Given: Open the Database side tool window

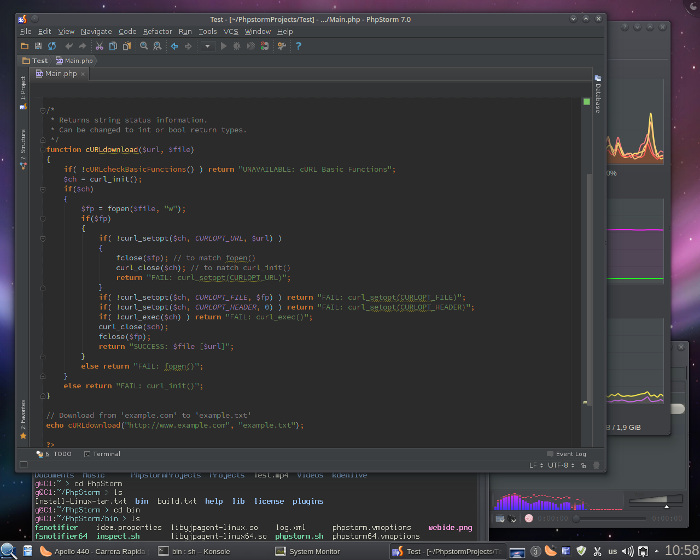Looking at the screenshot, I should pyautogui.click(x=598, y=94).
